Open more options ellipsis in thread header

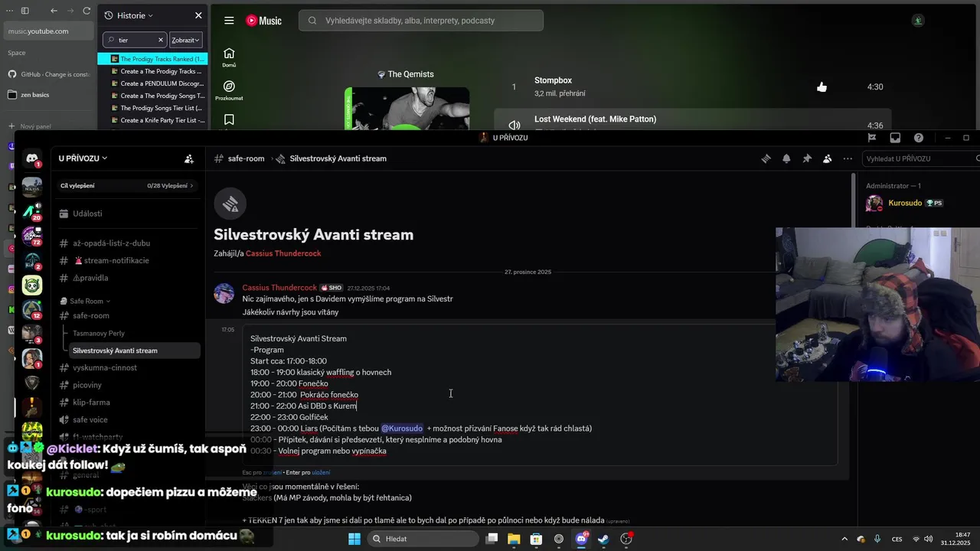[x=848, y=158]
